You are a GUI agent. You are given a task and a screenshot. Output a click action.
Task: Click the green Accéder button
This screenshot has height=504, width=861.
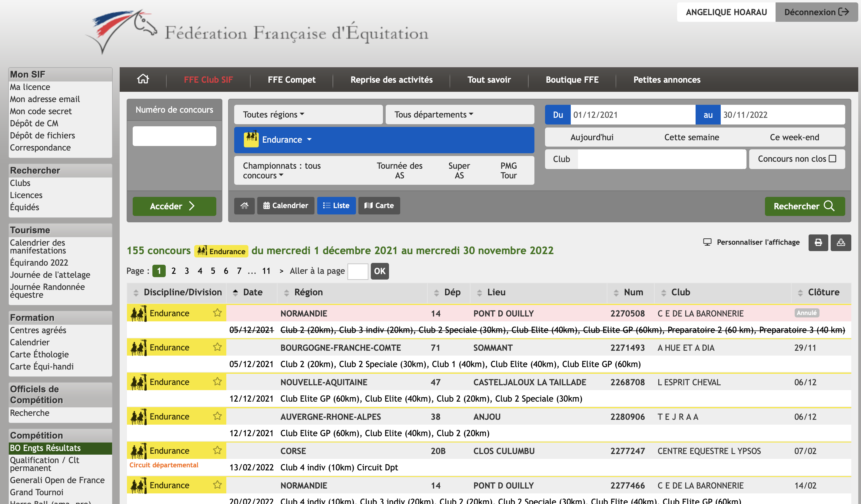pyautogui.click(x=174, y=206)
